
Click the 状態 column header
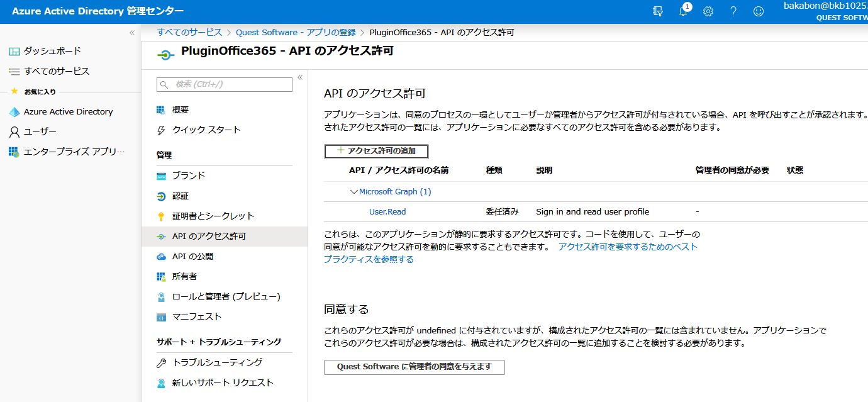795,170
